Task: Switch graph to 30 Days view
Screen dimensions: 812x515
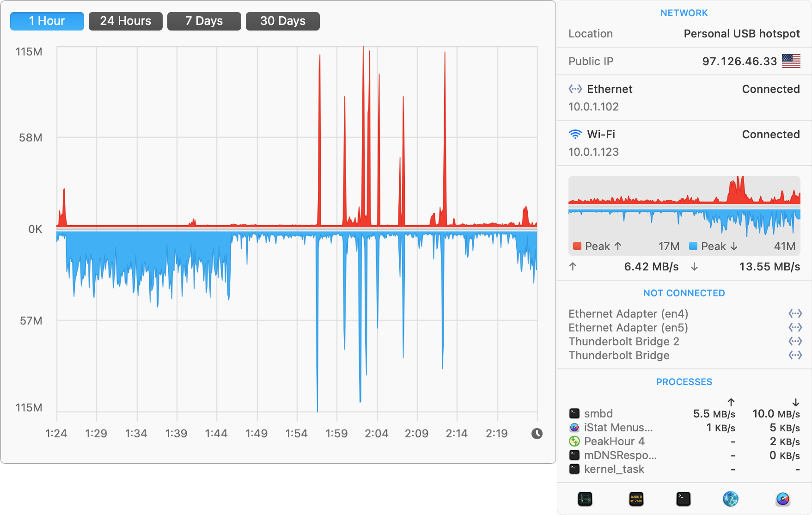Action: coord(283,21)
